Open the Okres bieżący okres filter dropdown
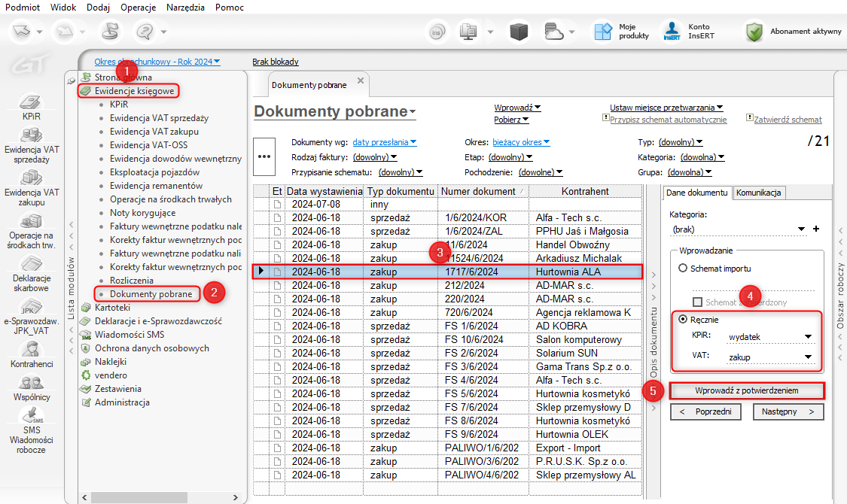This screenshot has width=847, height=504. 521,142
